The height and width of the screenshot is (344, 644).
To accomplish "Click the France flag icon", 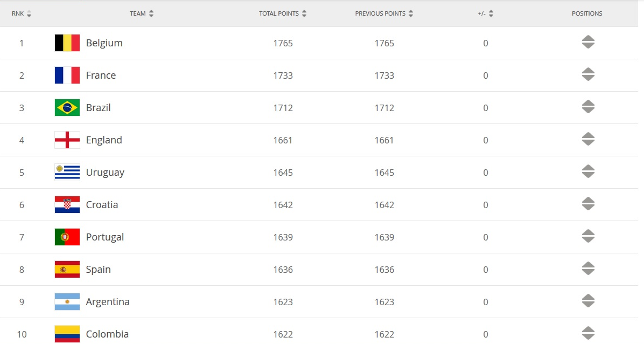I will tap(67, 75).
